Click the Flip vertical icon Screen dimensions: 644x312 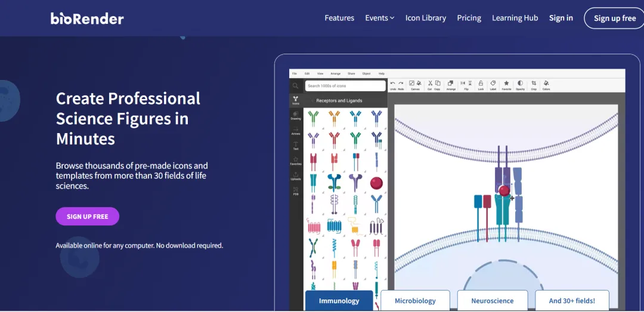470,83
